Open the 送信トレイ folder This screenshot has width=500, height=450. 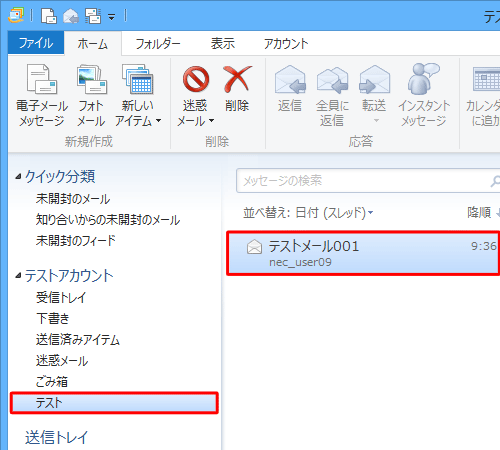56,438
